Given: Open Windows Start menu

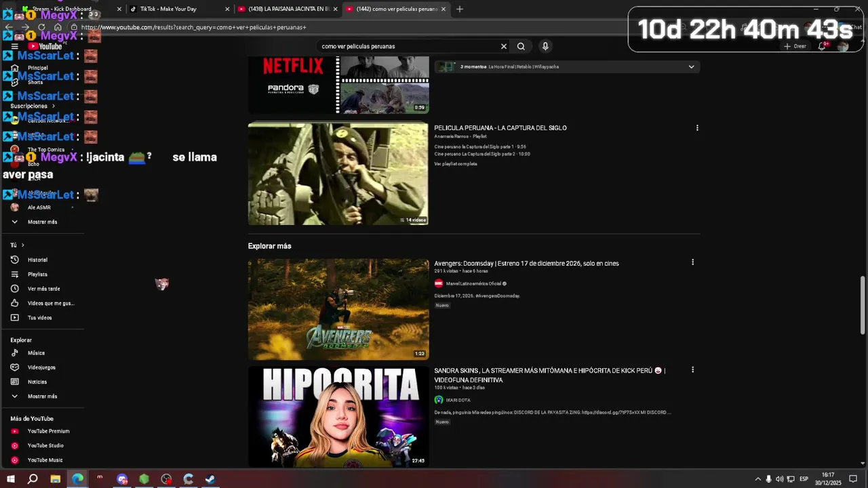Looking at the screenshot, I should pos(11,479).
